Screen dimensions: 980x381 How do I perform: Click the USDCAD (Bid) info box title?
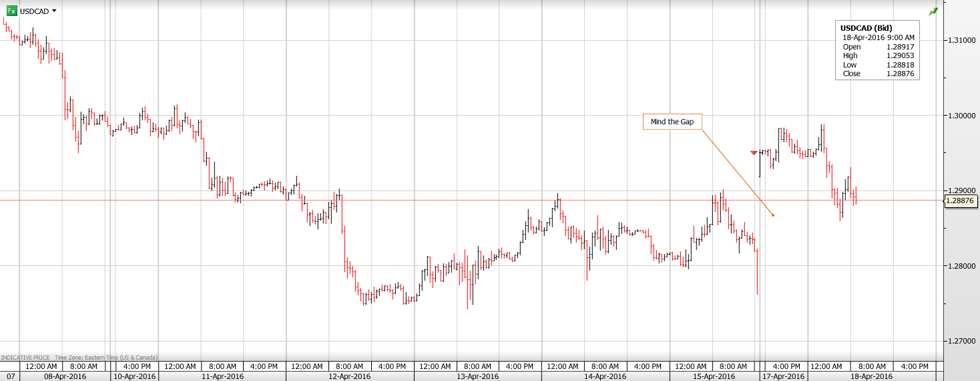click(866, 28)
